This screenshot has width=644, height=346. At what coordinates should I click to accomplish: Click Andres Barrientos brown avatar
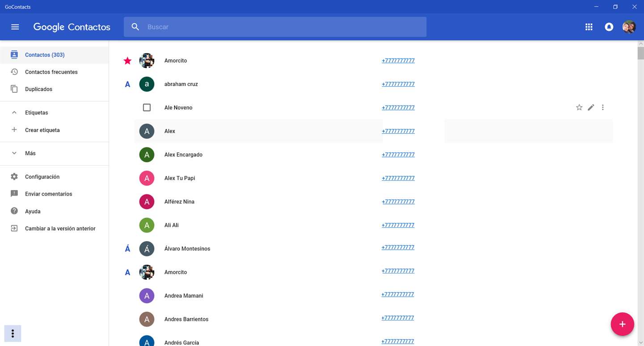pos(147,319)
